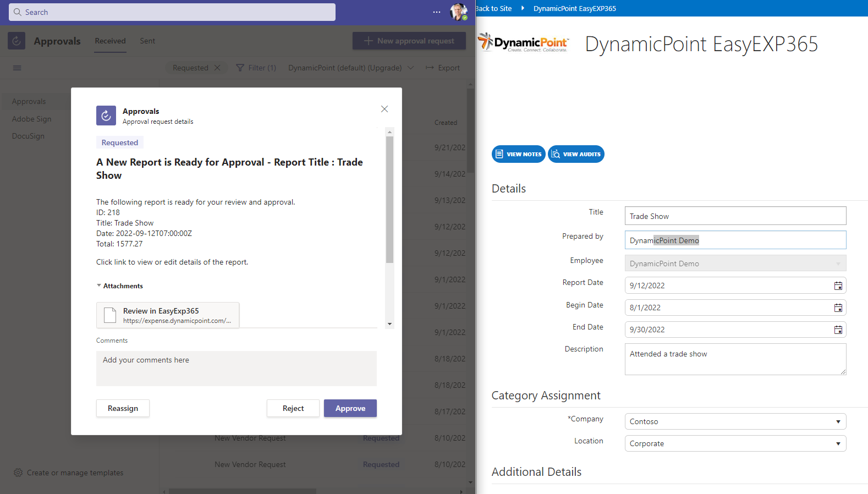
Task: Click the Export arrow icon
Action: 430,68
